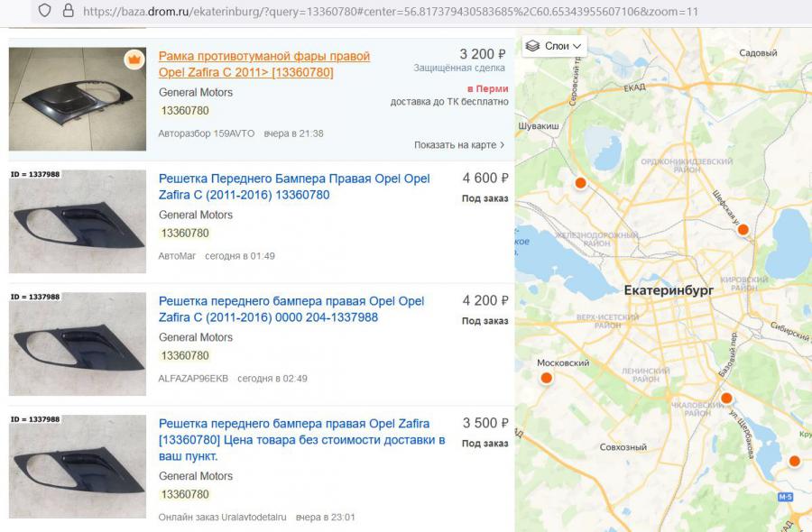Open the Слои layers dropdown on map

pyautogui.click(x=554, y=46)
